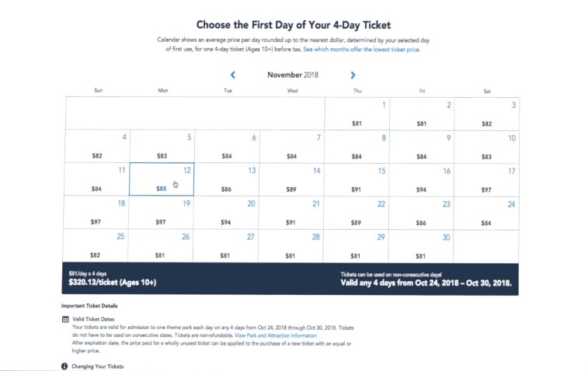
Task: Pick November 27 as start date
Action: (225, 246)
